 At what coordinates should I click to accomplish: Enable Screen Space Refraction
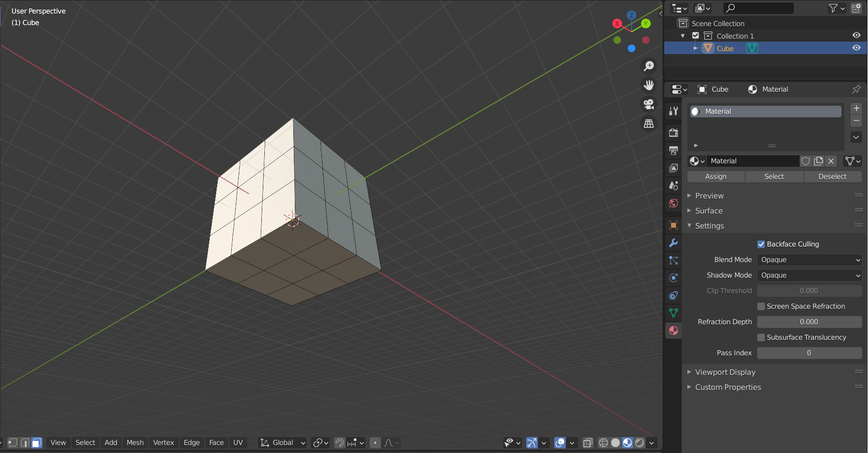pyautogui.click(x=761, y=306)
